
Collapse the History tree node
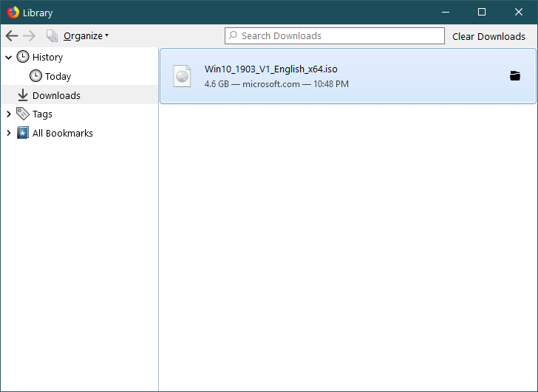point(9,58)
